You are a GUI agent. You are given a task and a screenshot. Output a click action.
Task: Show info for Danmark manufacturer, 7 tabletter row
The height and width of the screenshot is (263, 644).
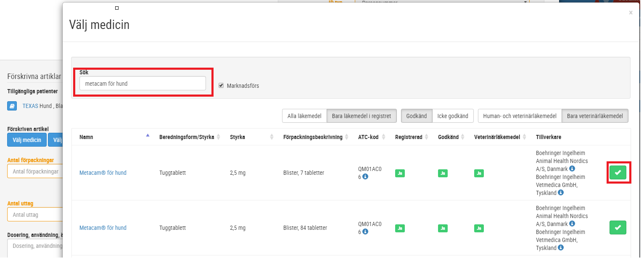(x=572, y=169)
